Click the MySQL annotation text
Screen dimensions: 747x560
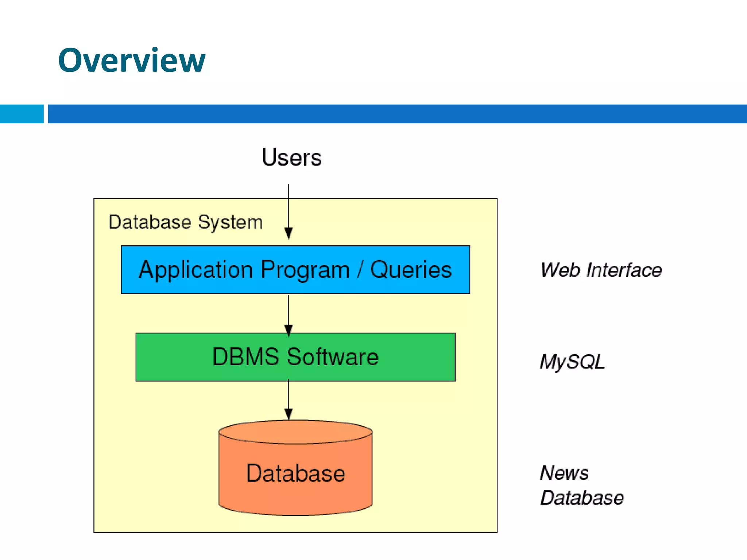coord(572,362)
